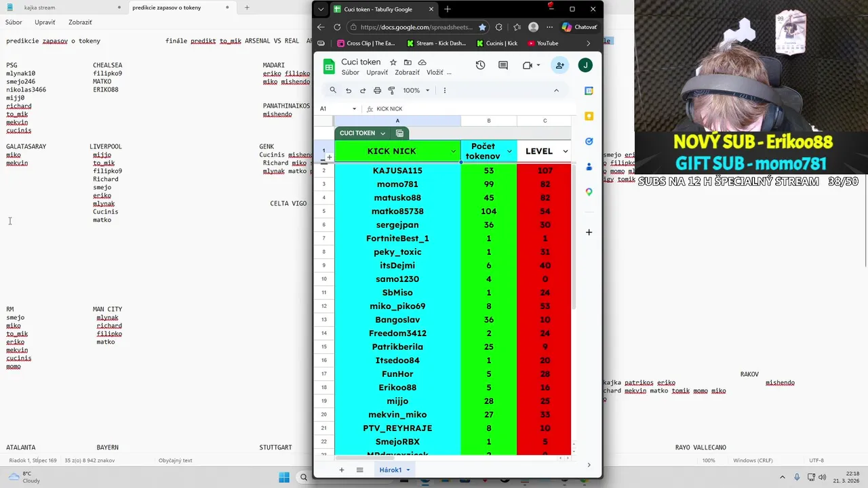Screen dimensions: 868x488
Task: Open Cross Clip bookmark
Action: click(366, 43)
